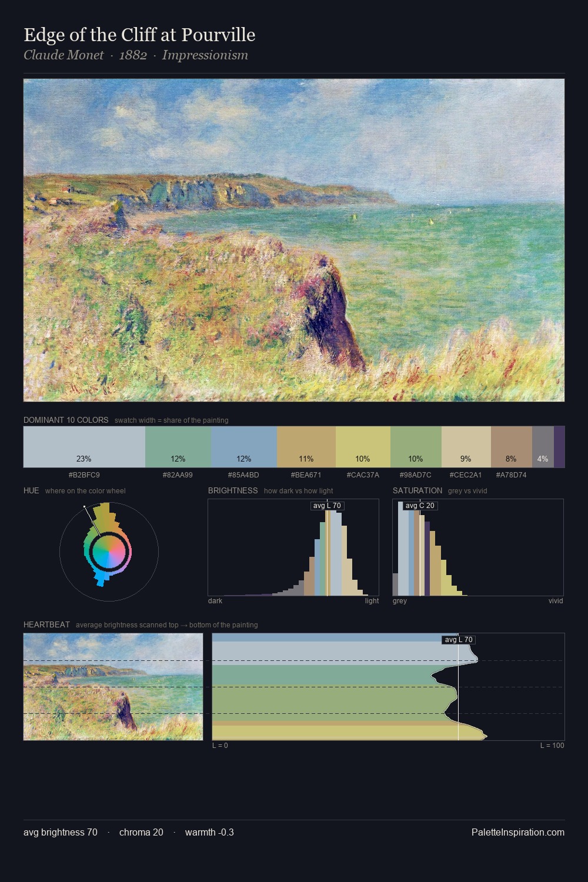
Task: Click the brightness histogram chart
Action: pos(293,547)
